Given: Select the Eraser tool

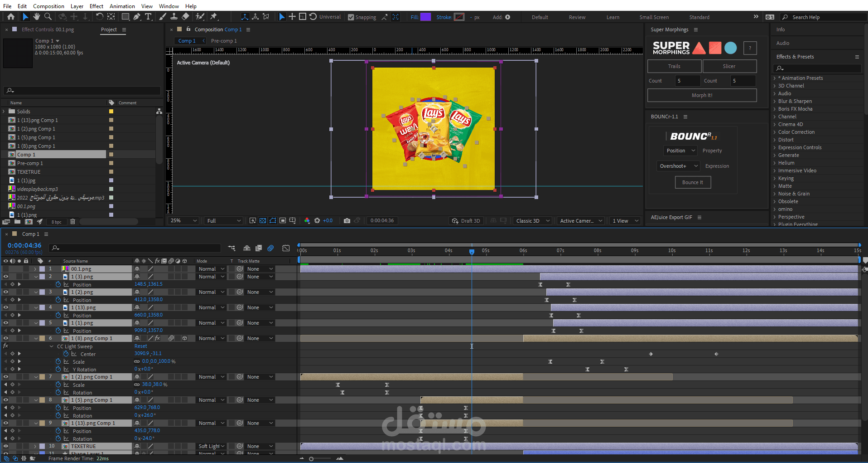Looking at the screenshot, I should pyautogui.click(x=185, y=17).
